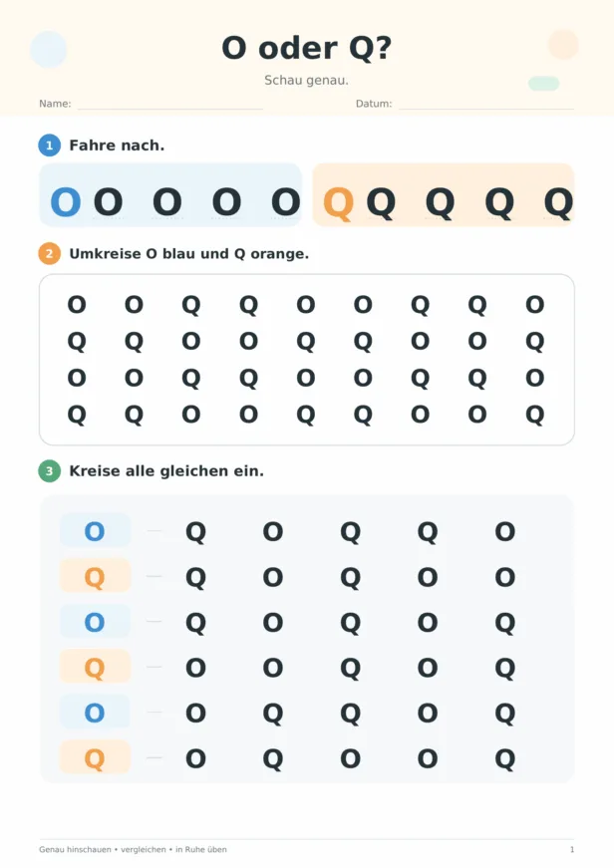This screenshot has width=614, height=868.
Task: Click the 'O oder Q?' title
Action: click(307, 48)
